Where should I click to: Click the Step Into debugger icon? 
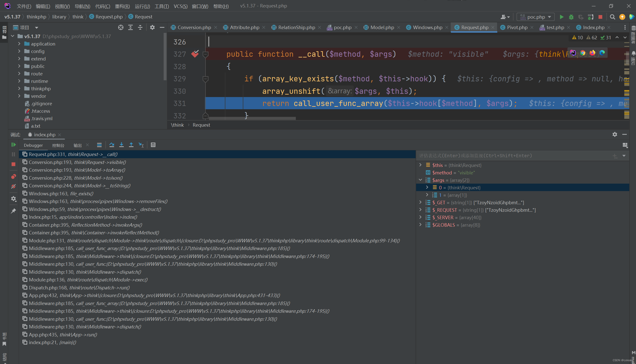click(x=122, y=145)
